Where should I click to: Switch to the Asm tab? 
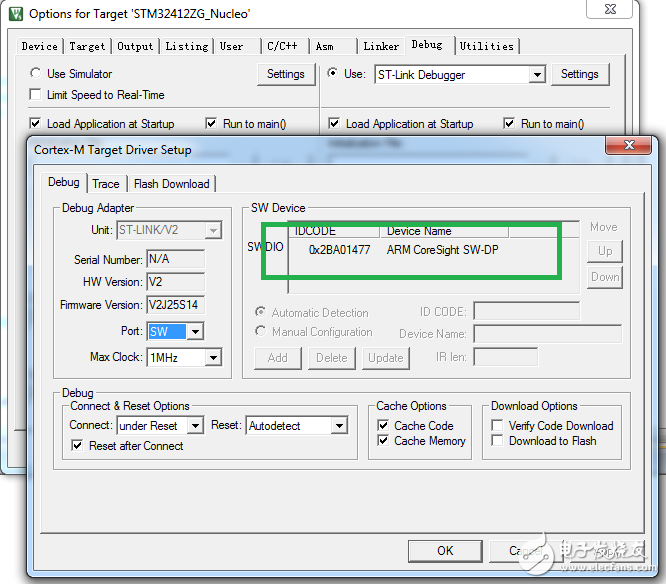click(333, 46)
